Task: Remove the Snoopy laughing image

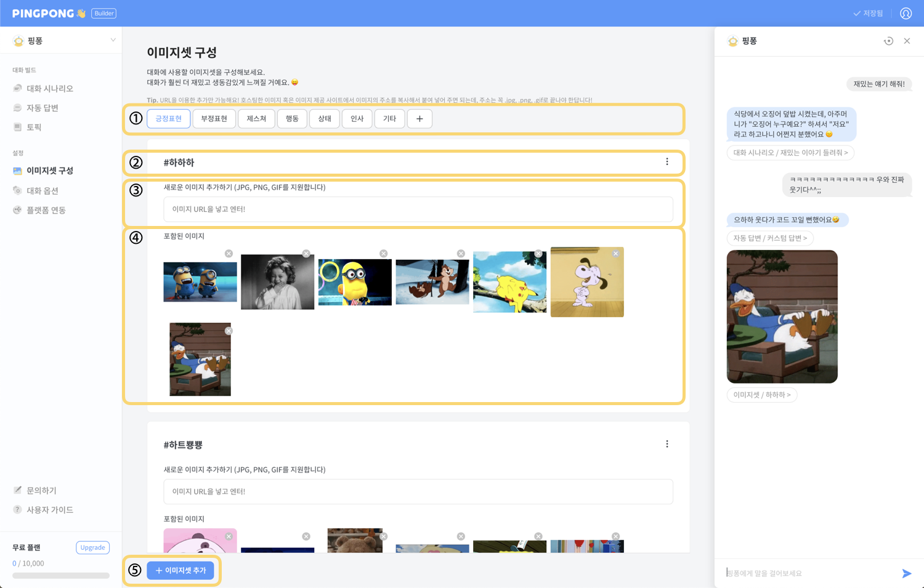Action: [615, 254]
